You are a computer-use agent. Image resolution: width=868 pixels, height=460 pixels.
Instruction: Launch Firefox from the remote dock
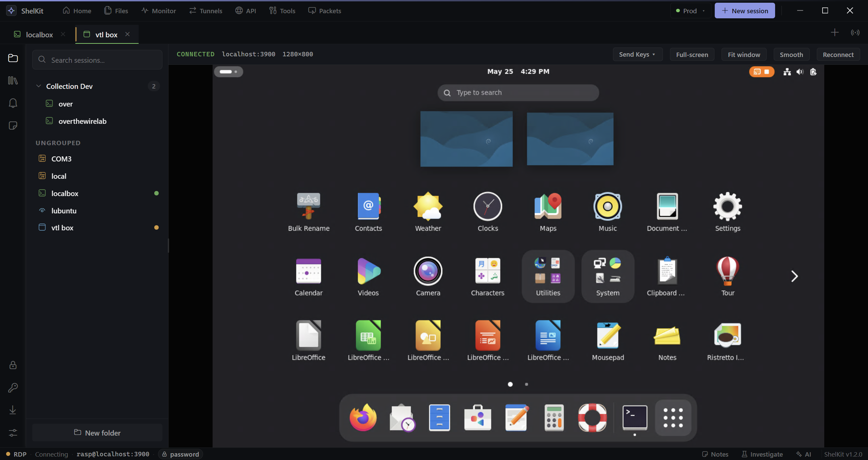point(363,417)
